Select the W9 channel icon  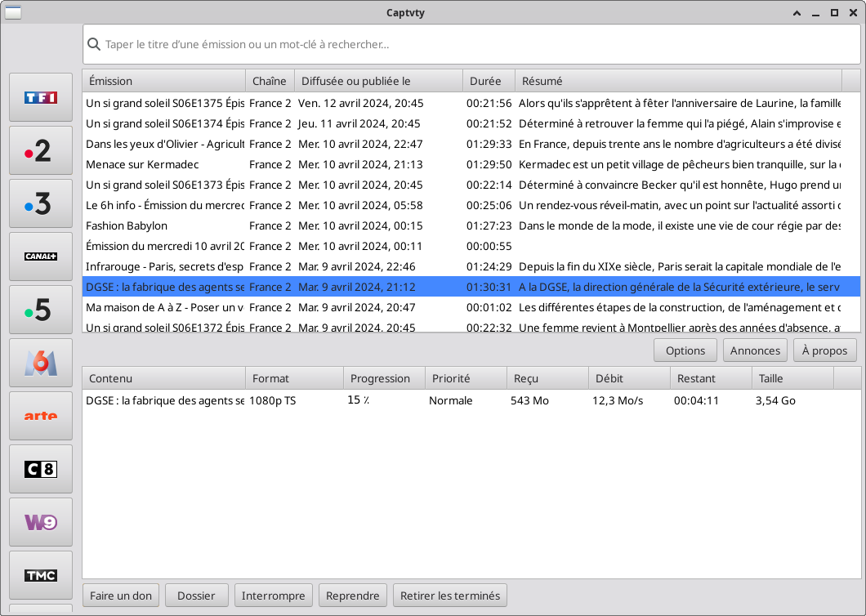point(41,522)
